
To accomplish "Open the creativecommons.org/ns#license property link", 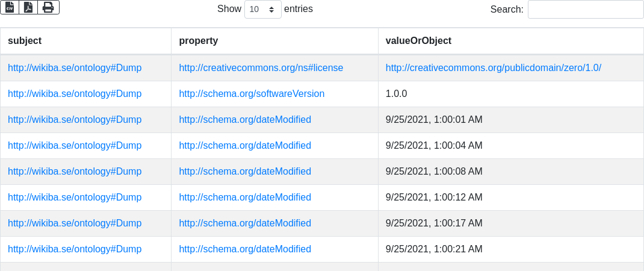I will [261, 68].
